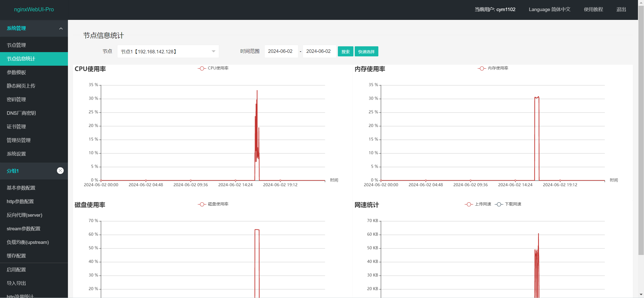Open 使用教程 link
This screenshot has width=644, height=298.
point(593,9)
